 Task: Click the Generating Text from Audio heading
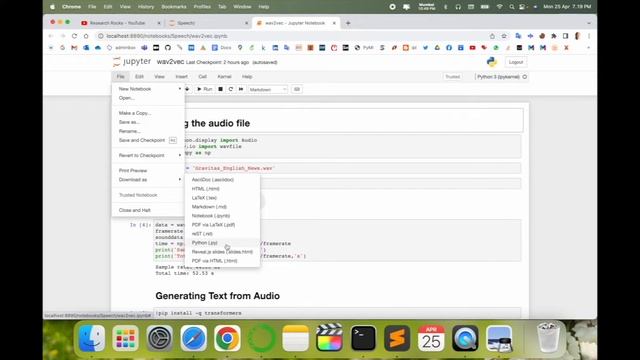click(218, 296)
